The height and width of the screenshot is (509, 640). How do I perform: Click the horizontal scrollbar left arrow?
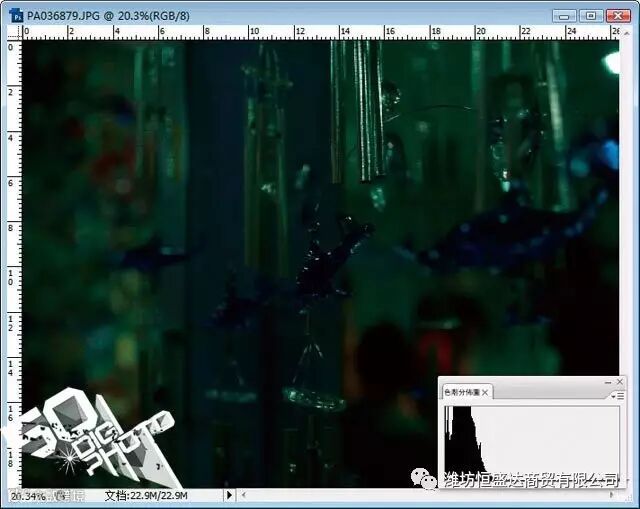[x=244, y=495]
